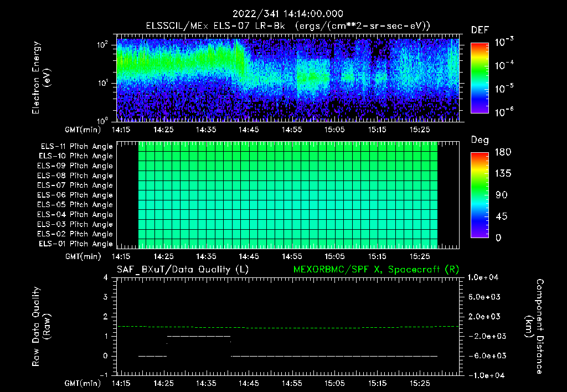567x392 pixels.
Task: Click the ELS-03 Pitch Angle row label
Action: tap(75, 225)
